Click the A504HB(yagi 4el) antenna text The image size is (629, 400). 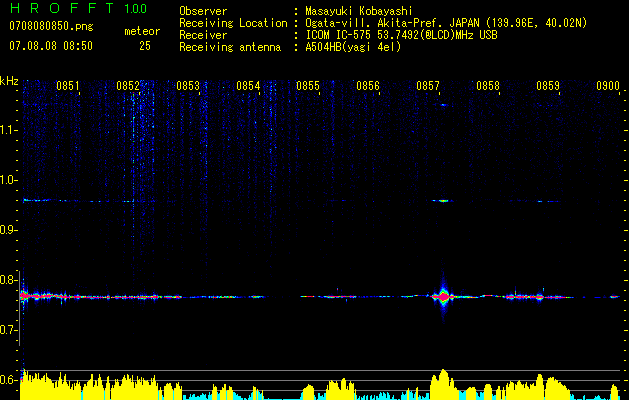pyautogui.click(x=353, y=47)
